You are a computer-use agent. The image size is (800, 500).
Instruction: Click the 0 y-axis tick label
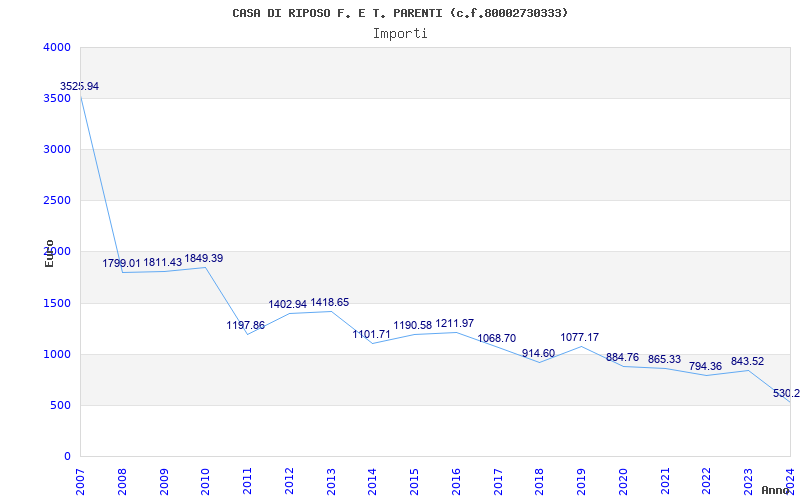67,457
